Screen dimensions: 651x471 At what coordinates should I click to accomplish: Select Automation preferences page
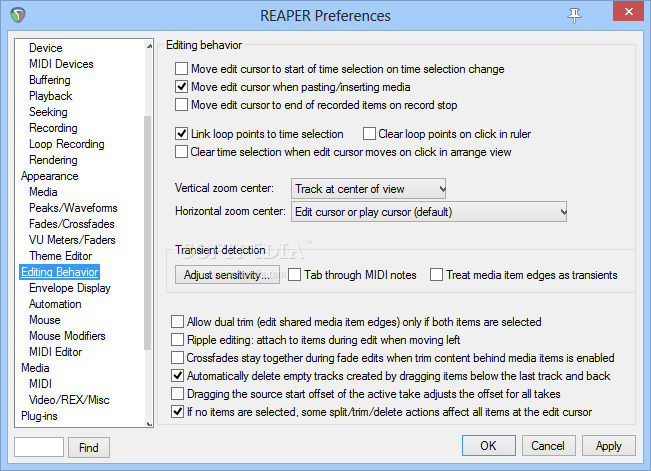(x=55, y=304)
